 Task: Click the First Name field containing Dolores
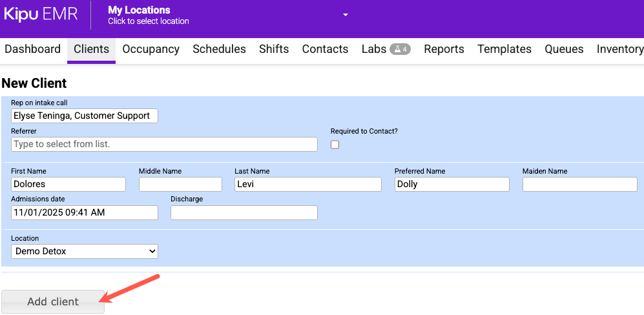68,184
